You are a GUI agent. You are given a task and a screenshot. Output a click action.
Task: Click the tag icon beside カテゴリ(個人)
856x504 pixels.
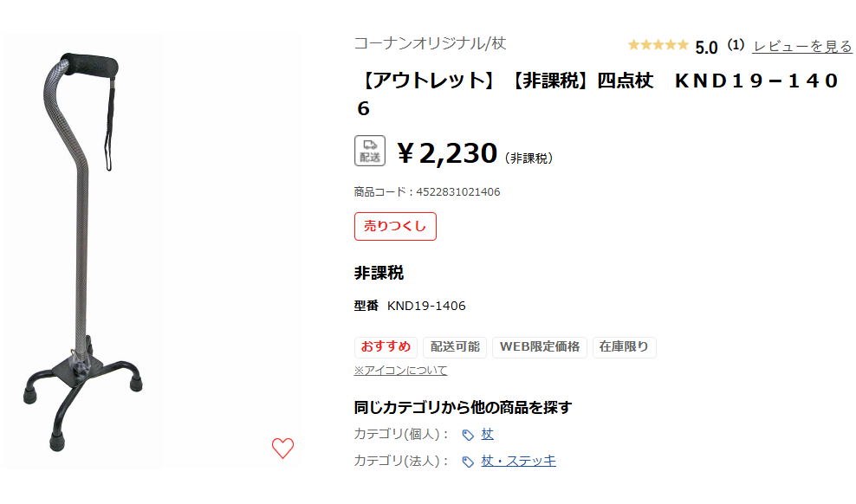click(x=468, y=435)
